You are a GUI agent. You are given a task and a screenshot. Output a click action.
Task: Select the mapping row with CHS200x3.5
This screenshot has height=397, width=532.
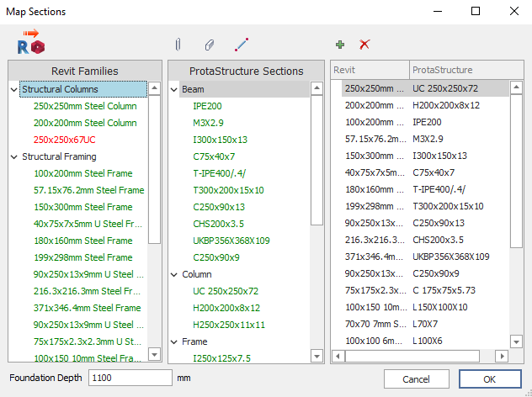coord(421,240)
